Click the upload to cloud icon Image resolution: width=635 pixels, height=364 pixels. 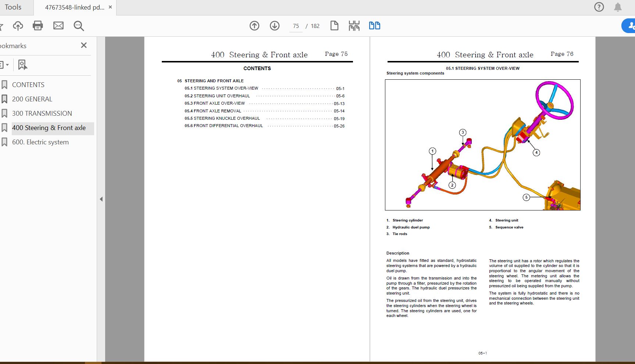point(18,26)
